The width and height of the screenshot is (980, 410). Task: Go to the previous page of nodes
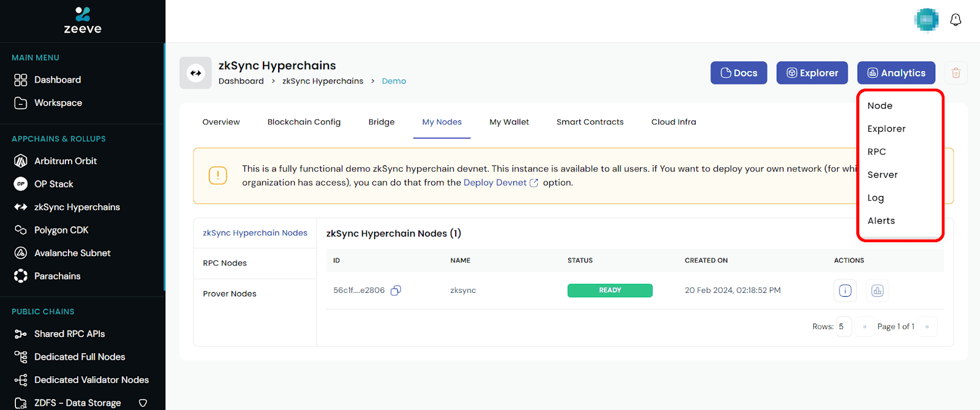click(865, 327)
